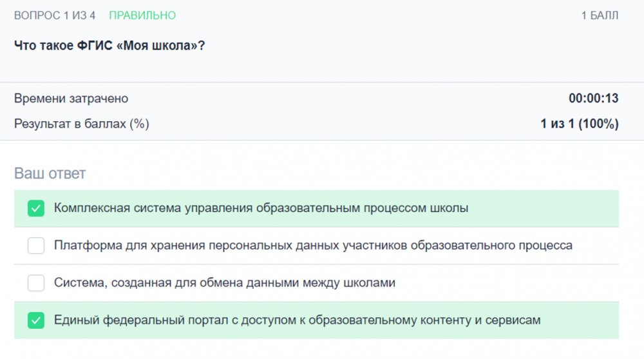
Task: Select answer text 'Комплексная система управления образовательным процессом школы'
Action: pyautogui.click(x=261, y=208)
